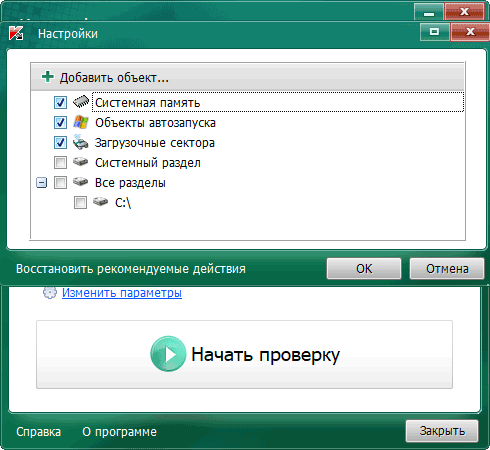This screenshot has height=450, width=490.
Task: Click the Kaspersky logo in Настройки title bar
Action: click(x=16, y=33)
